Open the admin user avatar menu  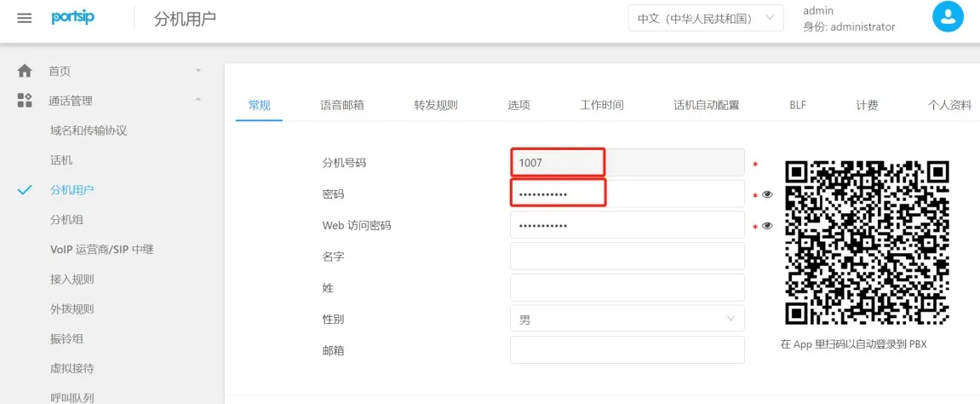[x=948, y=17]
